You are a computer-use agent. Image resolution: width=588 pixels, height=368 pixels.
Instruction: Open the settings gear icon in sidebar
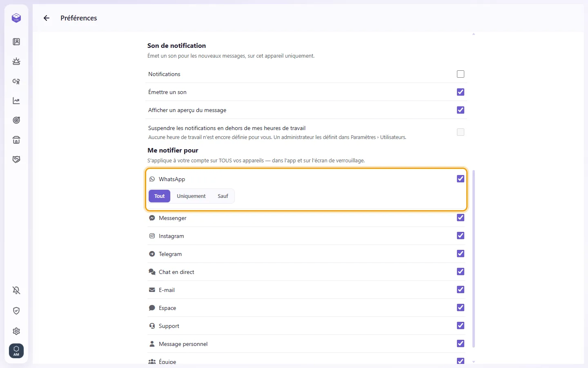[x=16, y=331]
